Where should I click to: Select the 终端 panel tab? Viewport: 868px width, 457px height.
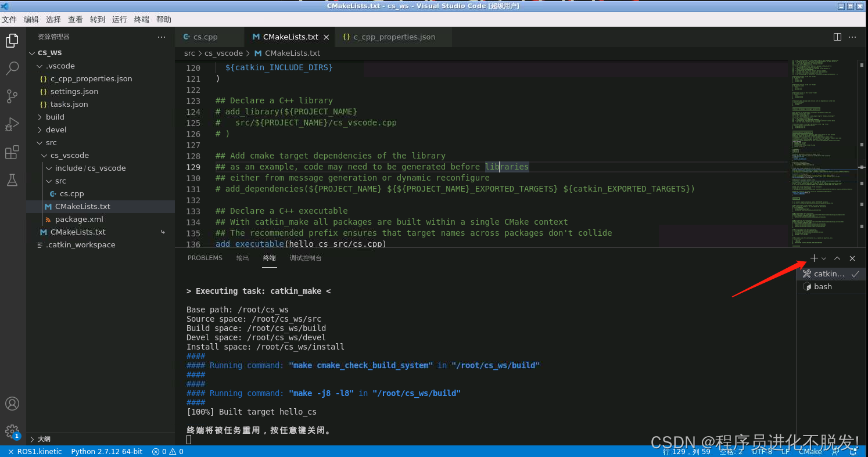click(x=270, y=258)
